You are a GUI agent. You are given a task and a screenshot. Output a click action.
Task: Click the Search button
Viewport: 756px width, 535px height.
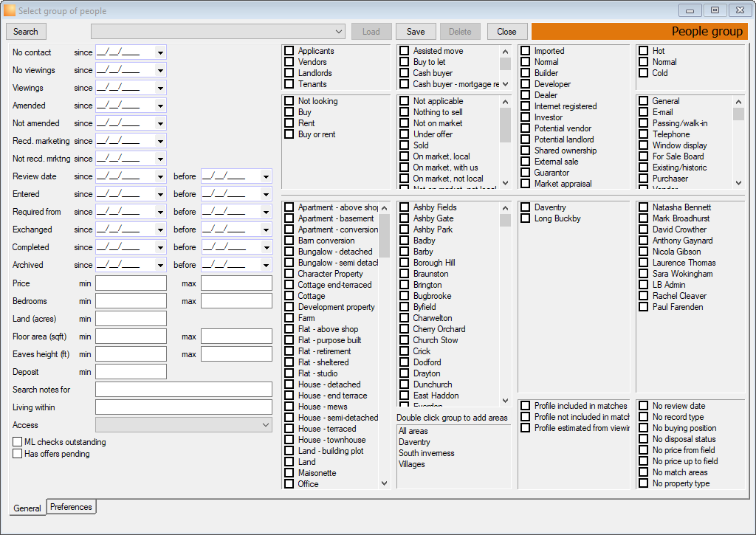[26, 32]
